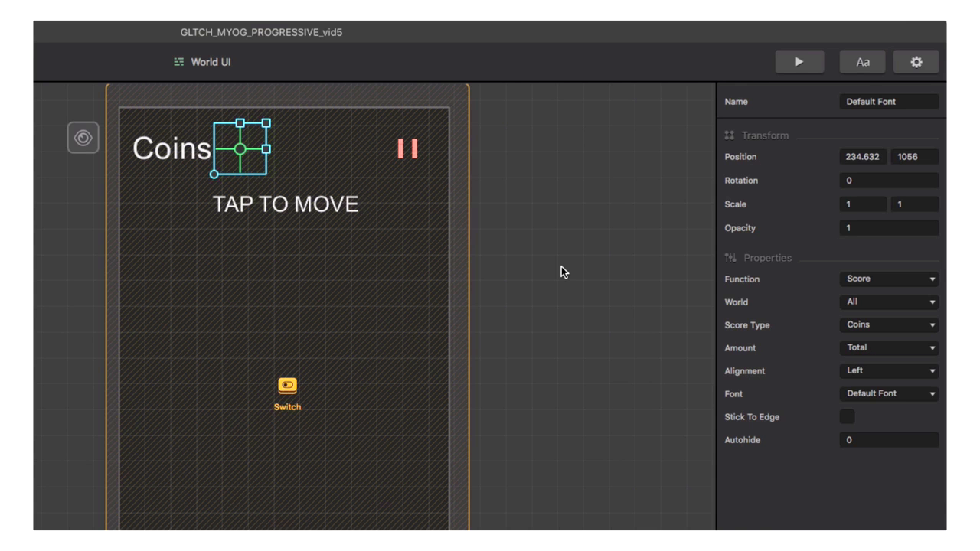This screenshot has width=980, height=551.
Task: Click the Name field containing Default Font
Action: (889, 102)
